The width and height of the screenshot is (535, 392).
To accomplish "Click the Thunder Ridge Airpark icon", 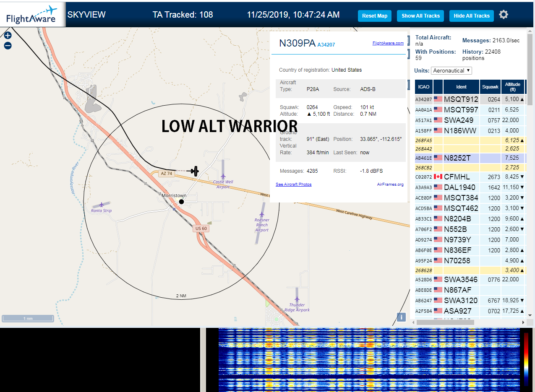I will click(x=297, y=299).
